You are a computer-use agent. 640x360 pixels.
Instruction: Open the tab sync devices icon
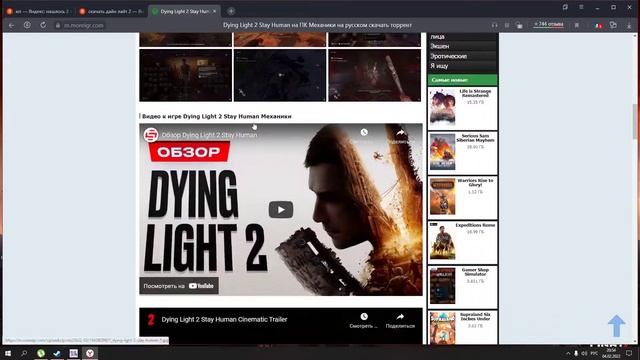point(613,25)
